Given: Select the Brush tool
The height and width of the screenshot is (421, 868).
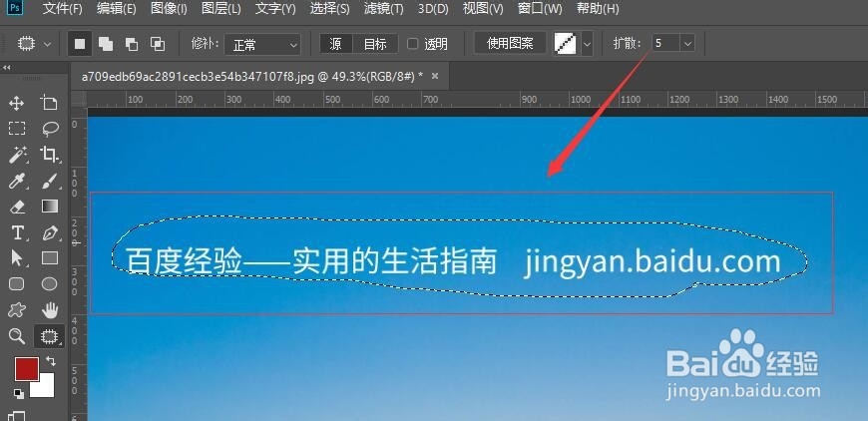Looking at the screenshot, I should coord(49,181).
